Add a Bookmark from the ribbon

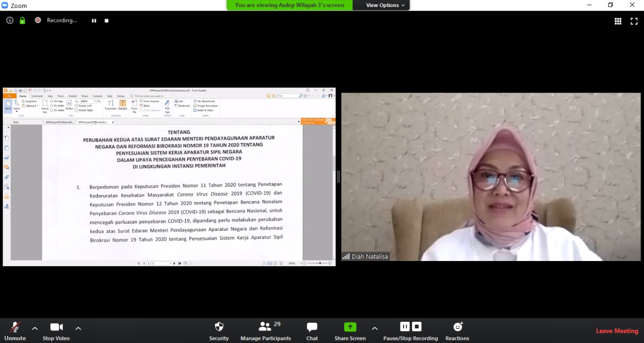point(183,106)
